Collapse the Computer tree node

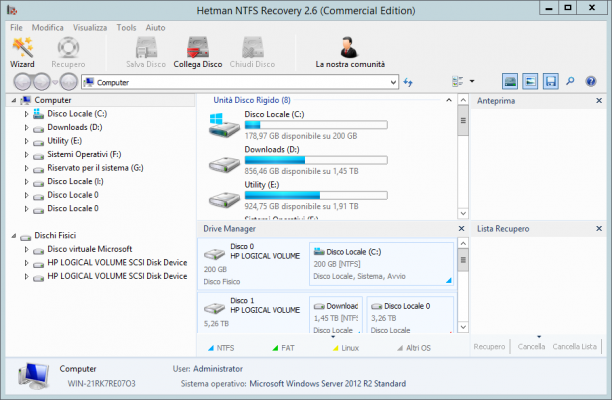pyautogui.click(x=14, y=100)
